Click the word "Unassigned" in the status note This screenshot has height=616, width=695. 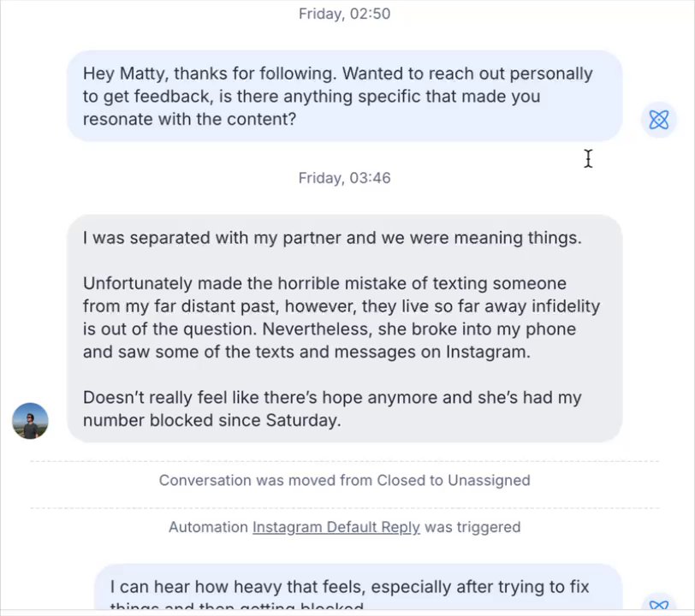(489, 480)
